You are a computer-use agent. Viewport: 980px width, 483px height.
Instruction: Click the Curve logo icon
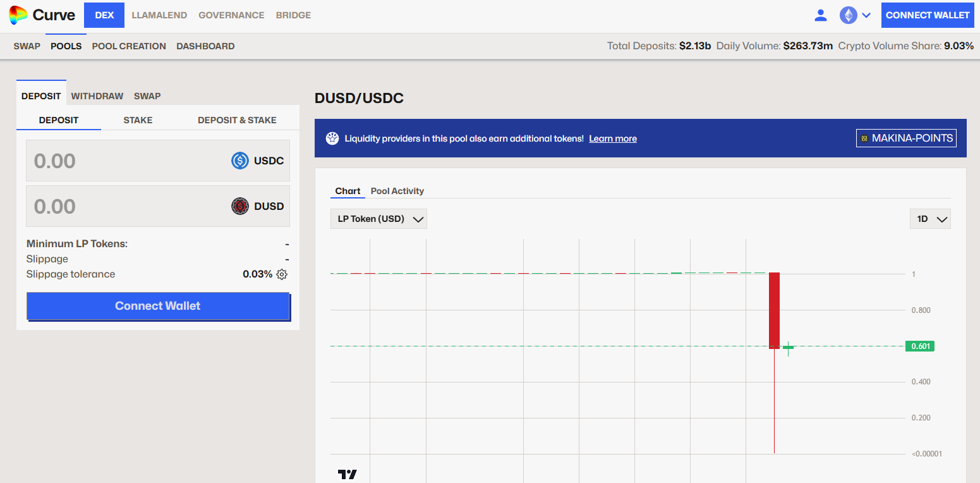(x=18, y=15)
